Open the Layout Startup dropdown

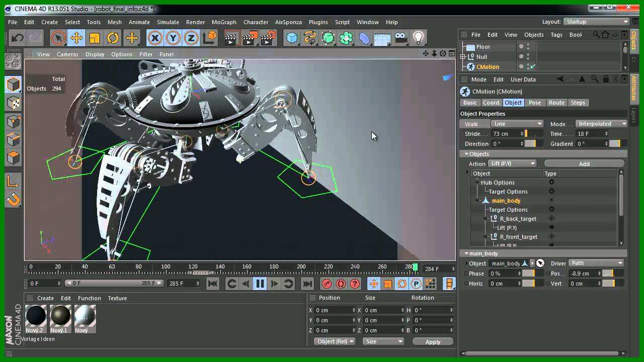(597, 22)
